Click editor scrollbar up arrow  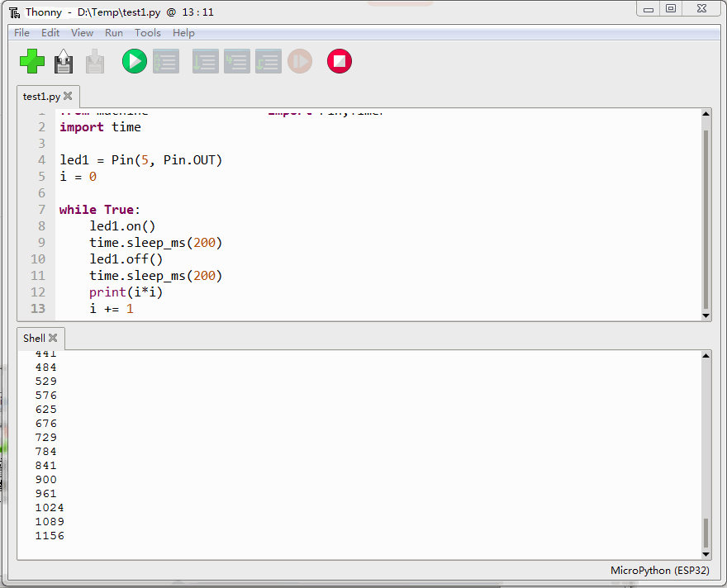(x=706, y=114)
